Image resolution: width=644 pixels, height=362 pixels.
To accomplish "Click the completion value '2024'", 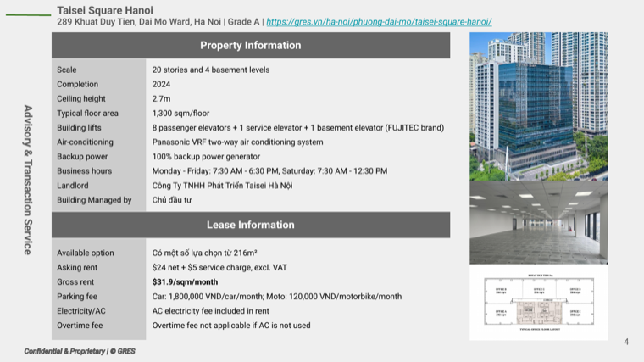I will [161, 84].
